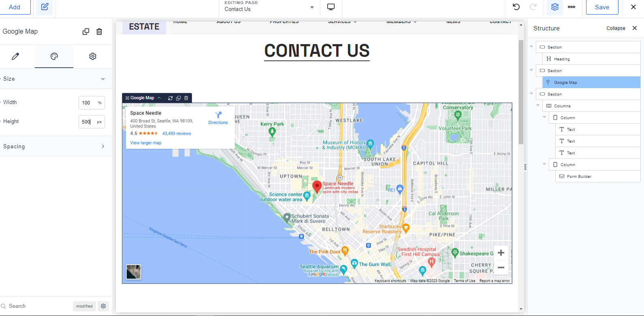This screenshot has height=316, width=644.
Task: Delete the Google Map element via trash
Action: coord(99,32)
